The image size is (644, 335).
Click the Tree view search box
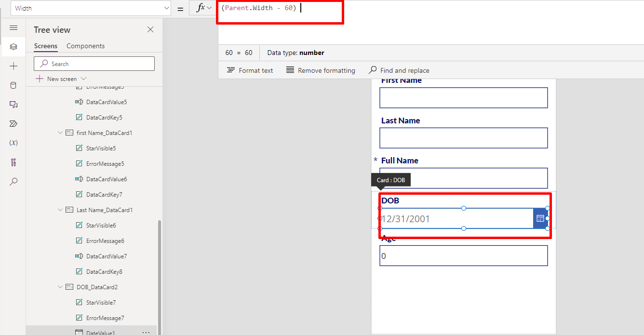pyautogui.click(x=94, y=64)
